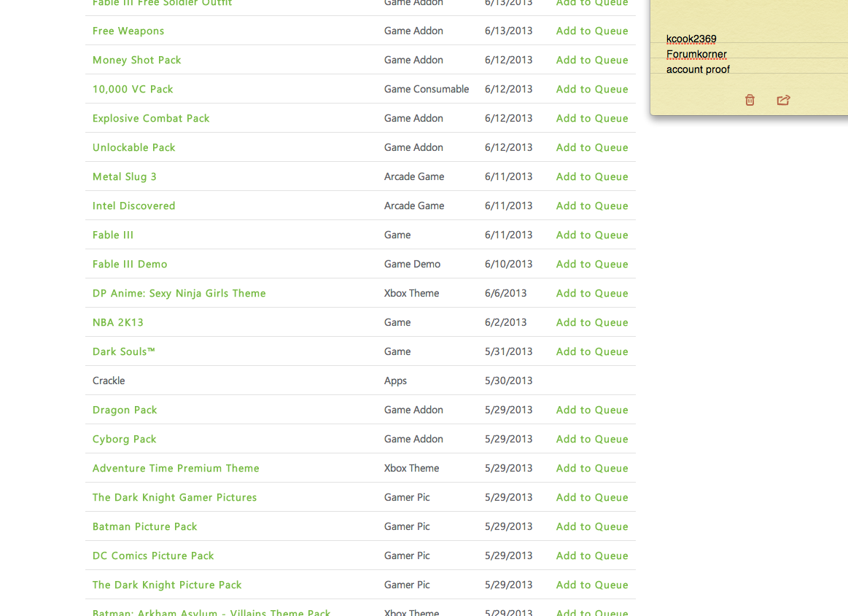Image resolution: width=848 pixels, height=616 pixels.
Task: Add 10,000 VC Pack to queue
Action: click(x=592, y=89)
